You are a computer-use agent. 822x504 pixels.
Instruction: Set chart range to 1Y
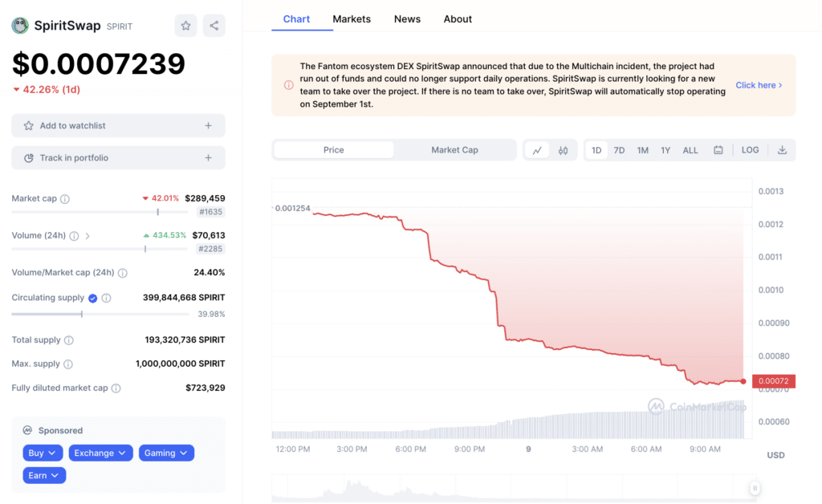click(x=665, y=150)
